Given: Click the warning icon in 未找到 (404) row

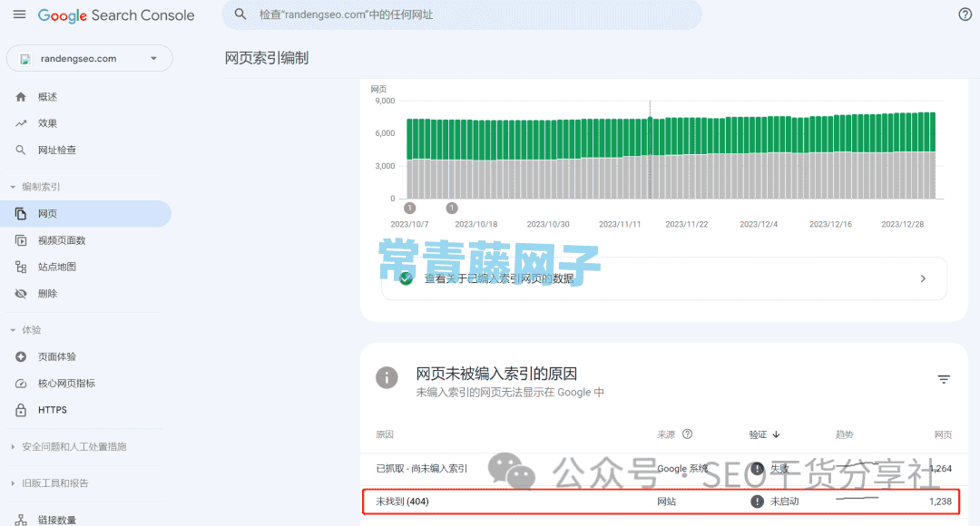Looking at the screenshot, I should pos(757,501).
